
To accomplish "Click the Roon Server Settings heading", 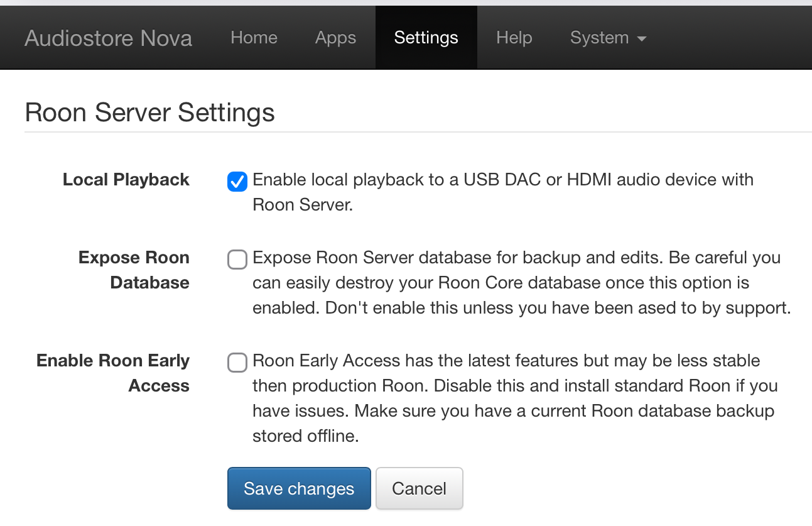I will pos(149,113).
